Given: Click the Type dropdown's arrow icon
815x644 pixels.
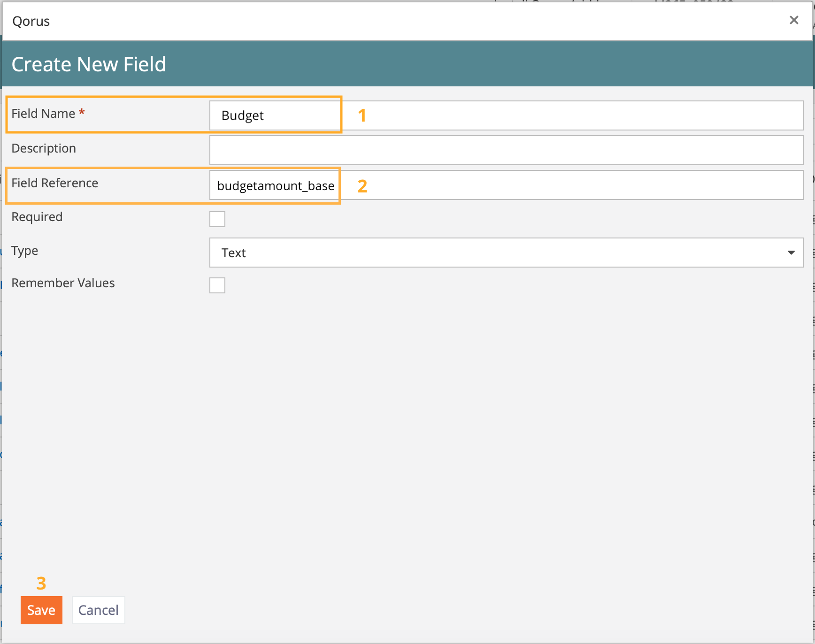Looking at the screenshot, I should tap(791, 253).
